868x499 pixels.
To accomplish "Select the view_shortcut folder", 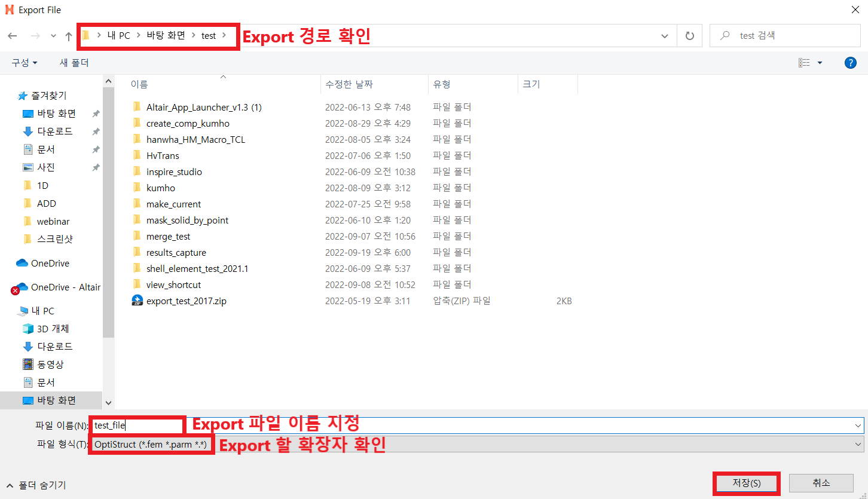I will [173, 285].
